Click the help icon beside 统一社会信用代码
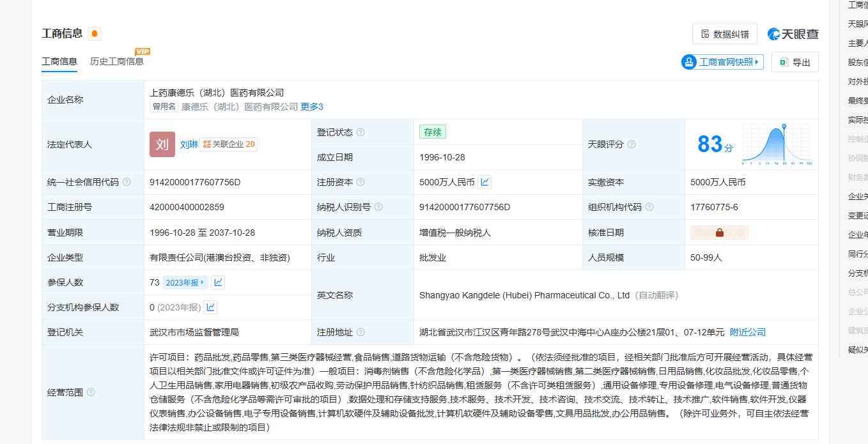This screenshot has height=444, width=868. (127, 182)
